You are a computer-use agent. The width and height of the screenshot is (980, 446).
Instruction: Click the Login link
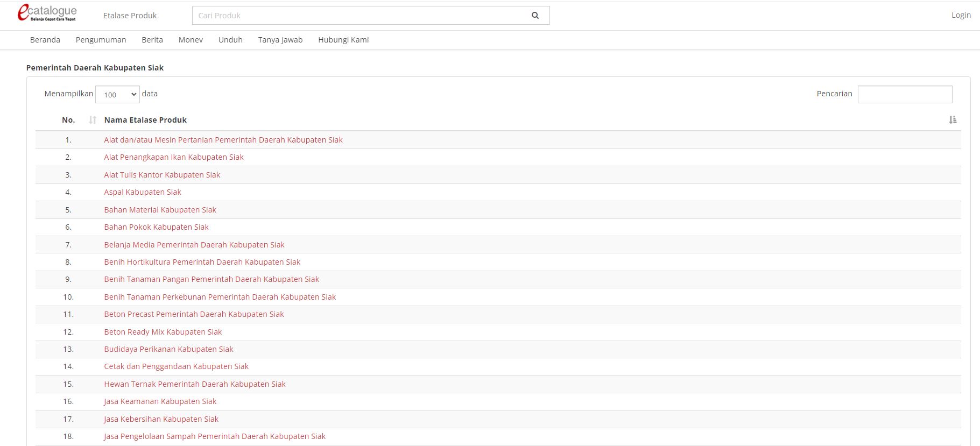click(961, 15)
